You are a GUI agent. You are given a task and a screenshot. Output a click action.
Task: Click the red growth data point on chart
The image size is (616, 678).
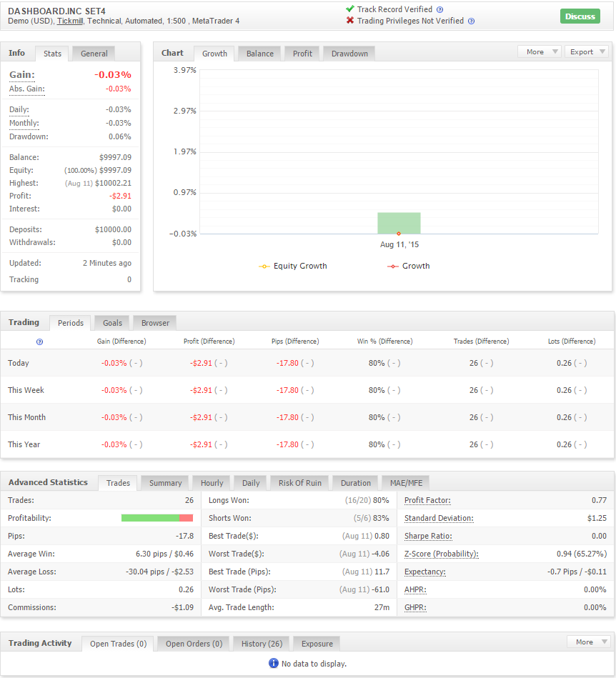[x=399, y=234]
